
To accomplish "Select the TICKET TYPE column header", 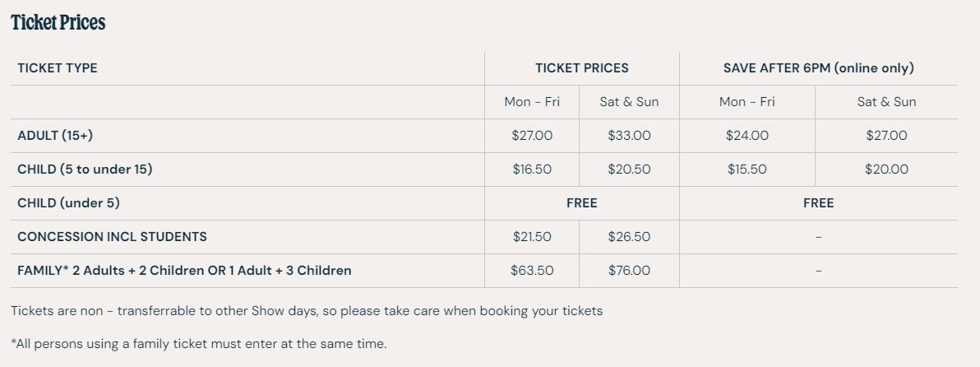I will (x=58, y=68).
